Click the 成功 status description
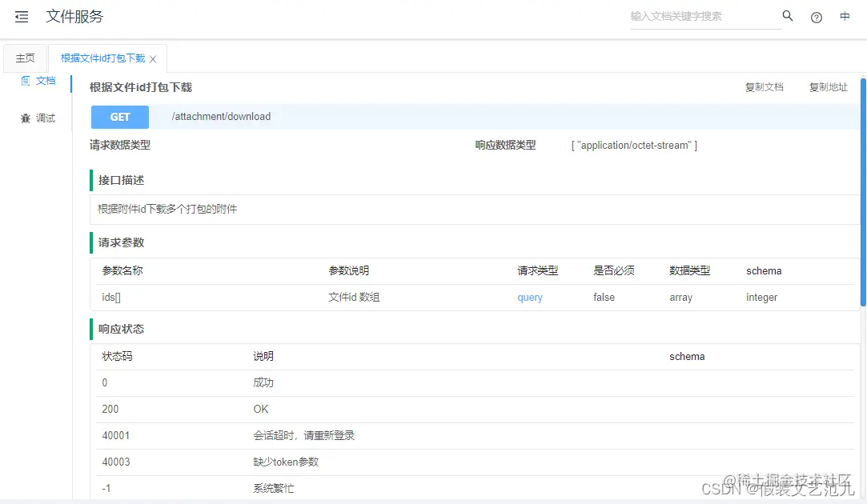 coord(263,382)
